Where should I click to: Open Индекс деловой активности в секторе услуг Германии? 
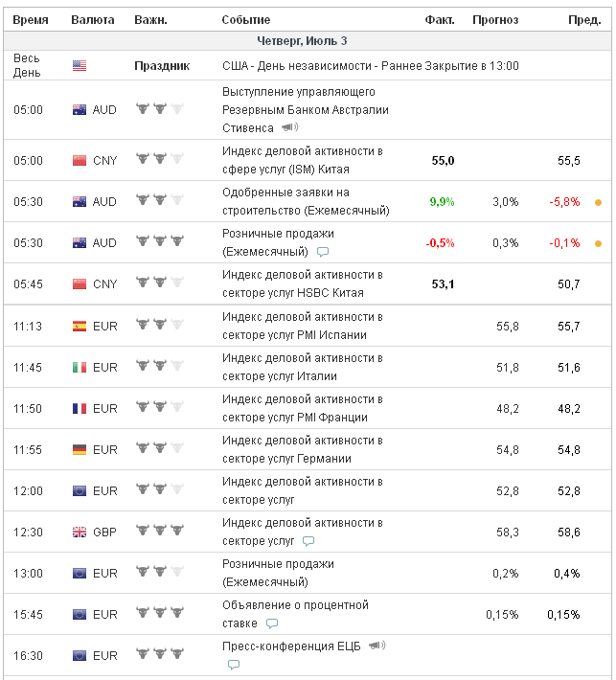302,449
